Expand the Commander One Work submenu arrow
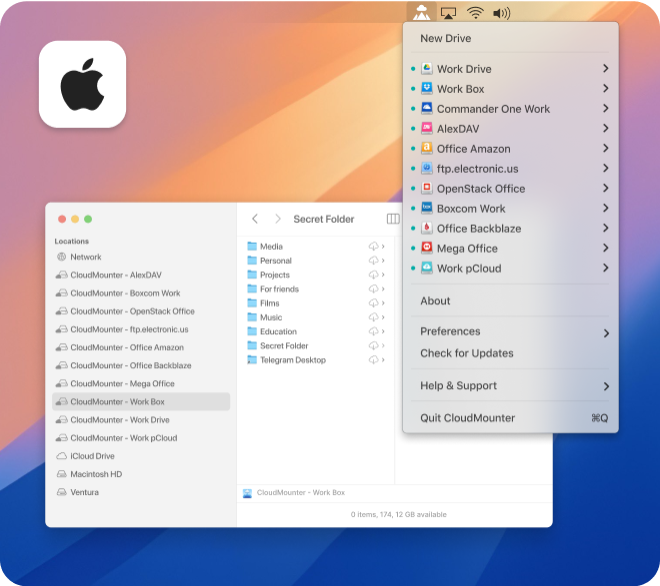This screenshot has height=586, width=660. pos(605,108)
